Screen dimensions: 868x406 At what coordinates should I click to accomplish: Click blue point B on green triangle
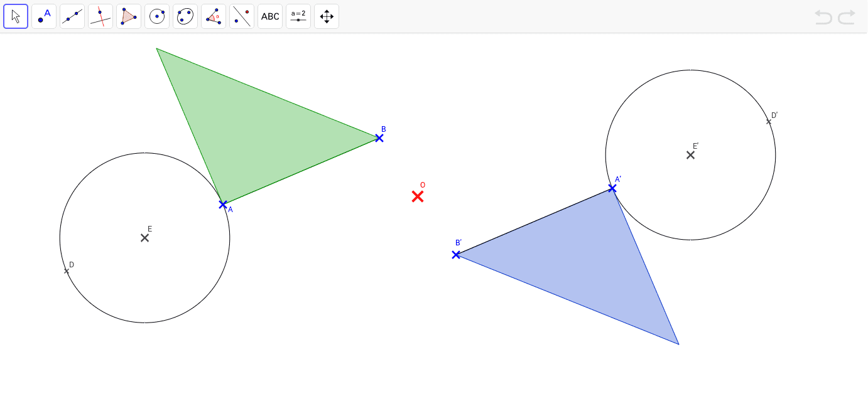pyautogui.click(x=379, y=138)
